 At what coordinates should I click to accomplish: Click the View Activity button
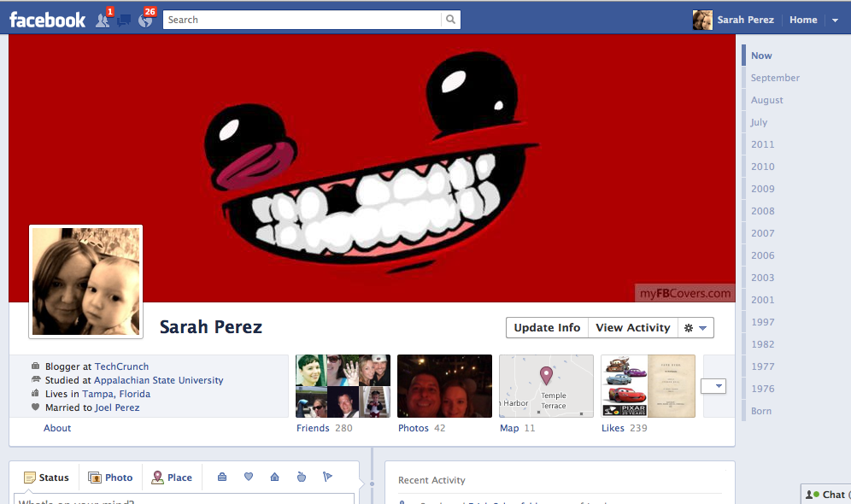[x=633, y=328]
